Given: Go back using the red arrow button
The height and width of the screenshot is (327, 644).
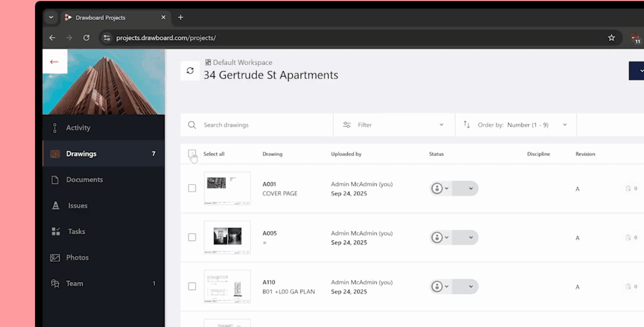Looking at the screenshot, I should [55, 62].
